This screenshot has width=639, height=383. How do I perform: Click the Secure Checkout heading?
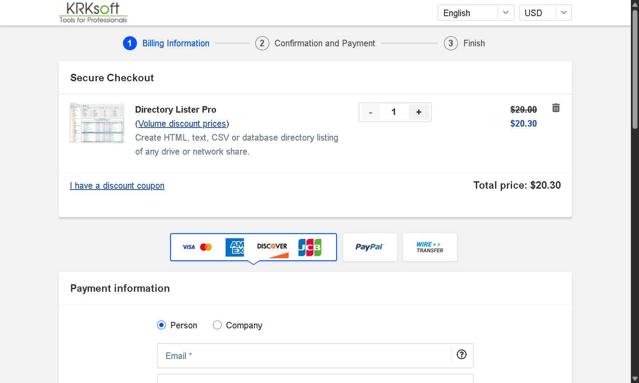[112, 78]
